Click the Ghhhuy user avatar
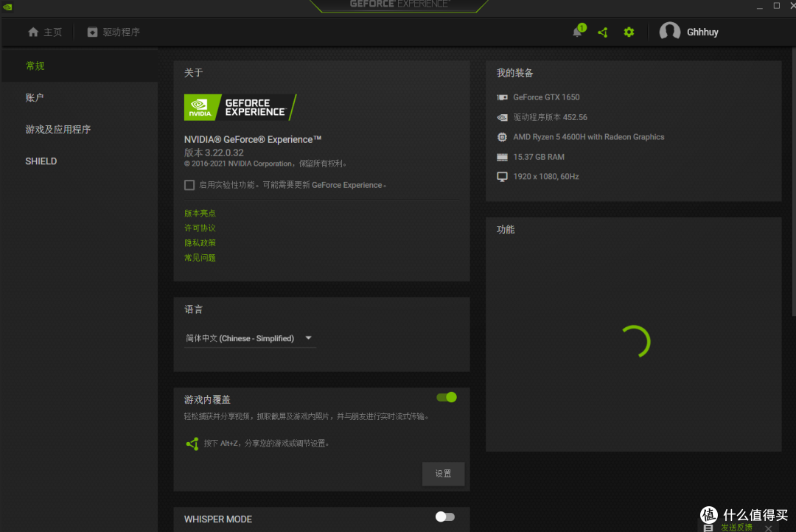796x532 pixels. point(669,32)
